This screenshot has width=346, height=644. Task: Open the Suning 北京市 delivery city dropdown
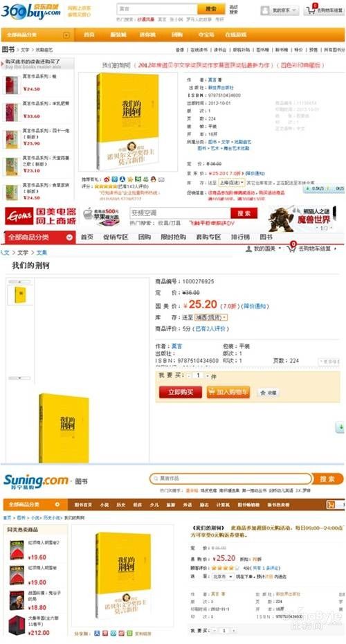[x=222, y=577]
